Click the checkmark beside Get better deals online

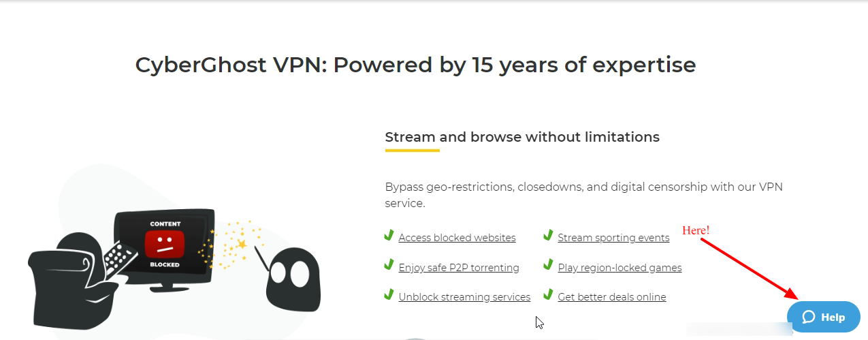pyautogui.click(x=548, y=294)
